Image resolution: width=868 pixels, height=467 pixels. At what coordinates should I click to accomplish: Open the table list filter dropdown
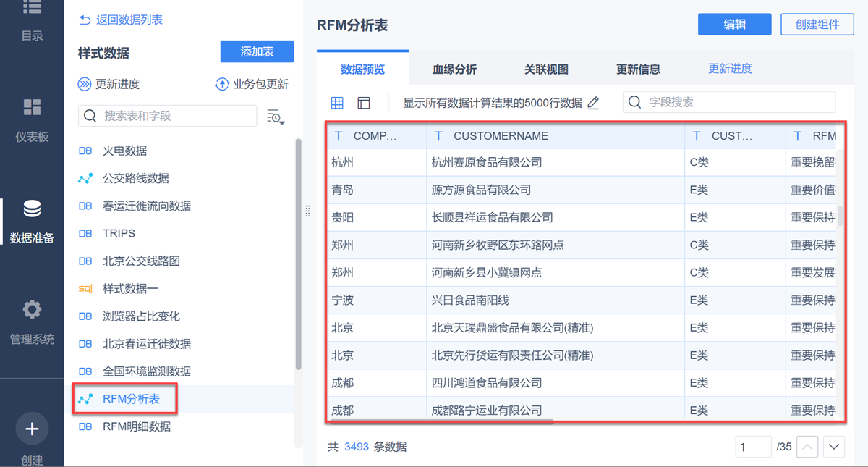(276, 117)
